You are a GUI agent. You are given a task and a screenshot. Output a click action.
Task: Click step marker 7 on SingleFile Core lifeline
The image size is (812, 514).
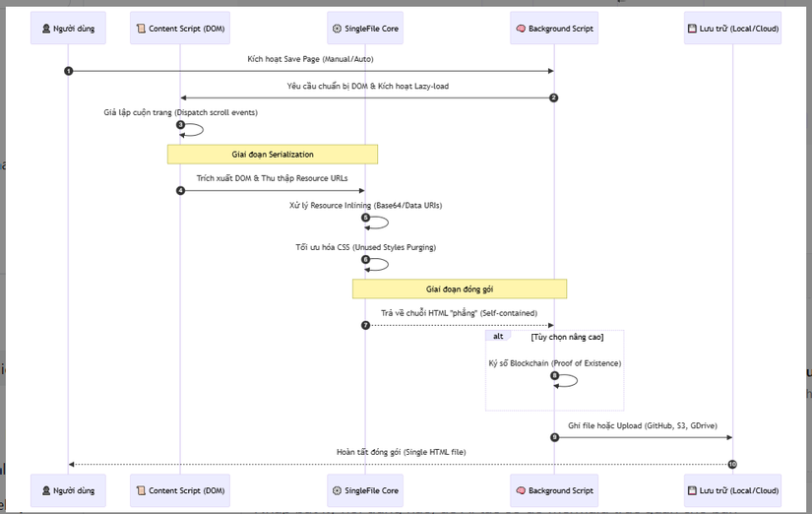[x=365, y=325]
